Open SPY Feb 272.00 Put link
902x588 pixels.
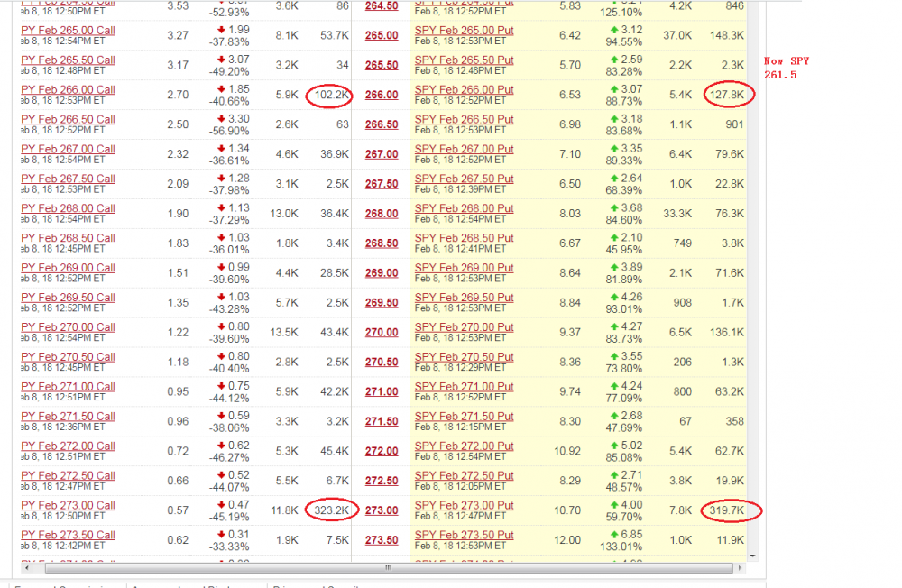(x=465, y=446)
